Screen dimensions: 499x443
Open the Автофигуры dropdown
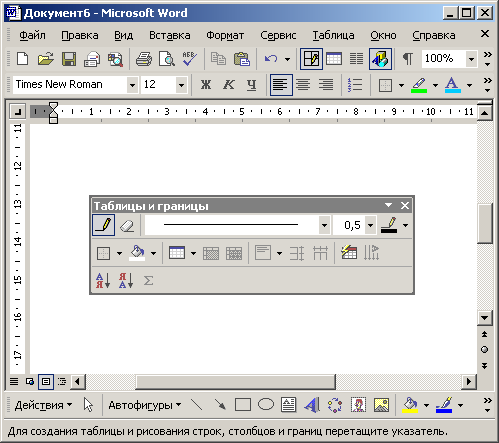click(145, 405)
